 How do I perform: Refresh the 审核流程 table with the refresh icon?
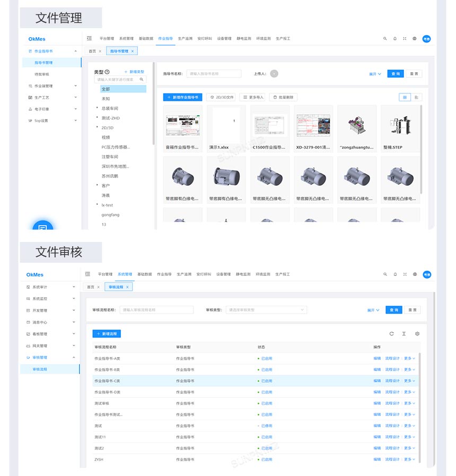click(392, 334)
